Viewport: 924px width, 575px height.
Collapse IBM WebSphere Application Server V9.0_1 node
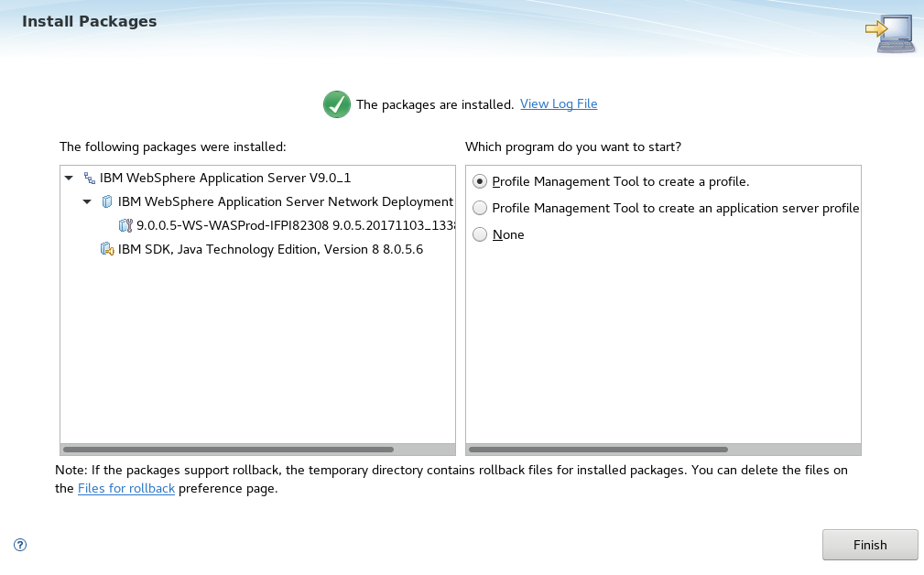[69, 178]
